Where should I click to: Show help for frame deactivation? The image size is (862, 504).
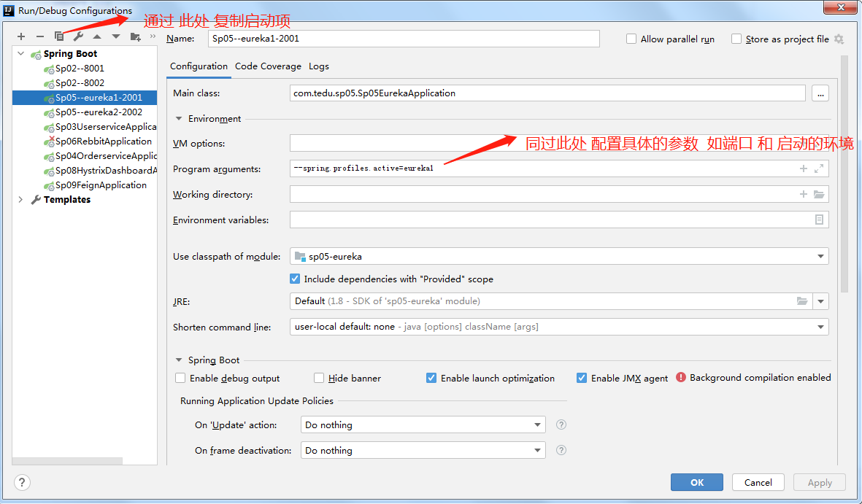pyautogui.click(x=561, y=450)
